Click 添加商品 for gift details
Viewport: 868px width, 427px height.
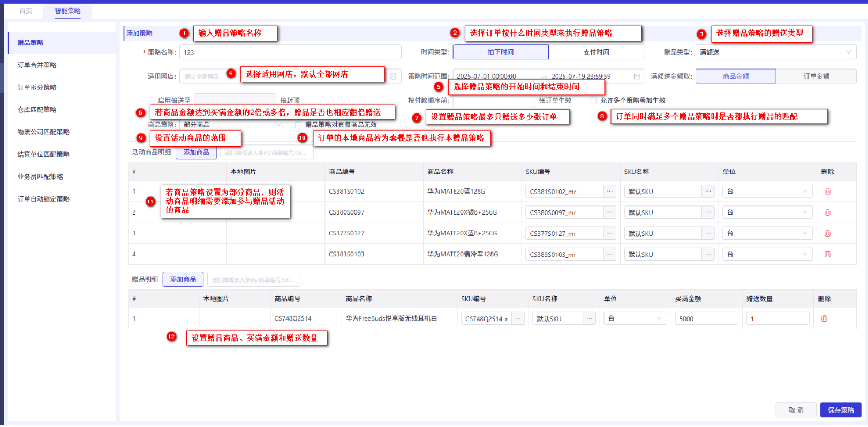pos(183,279)
